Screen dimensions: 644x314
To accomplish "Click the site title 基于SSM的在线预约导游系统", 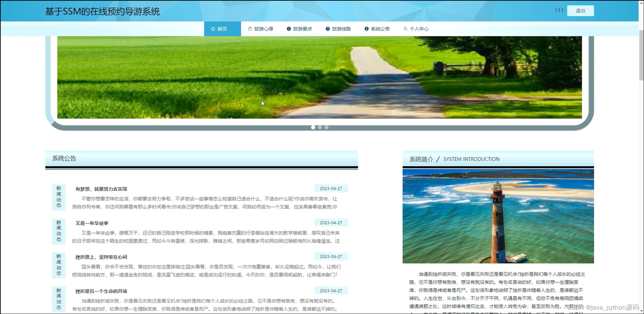I will click(102, 11).
